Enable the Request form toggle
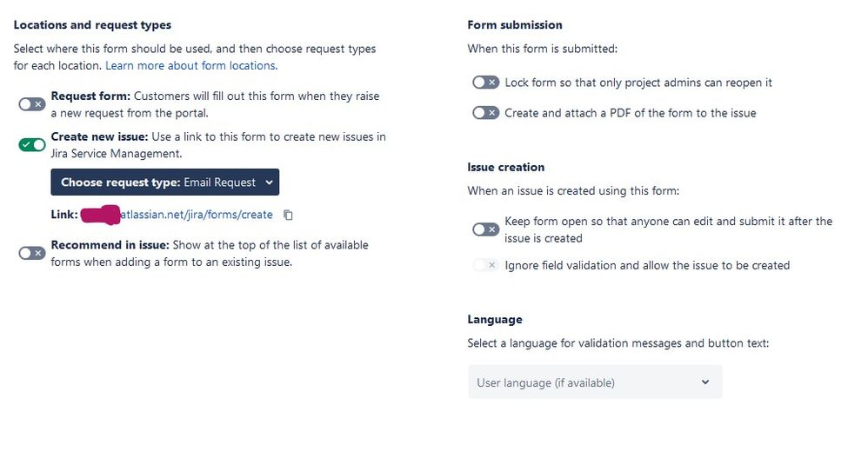 click(31, 104)
